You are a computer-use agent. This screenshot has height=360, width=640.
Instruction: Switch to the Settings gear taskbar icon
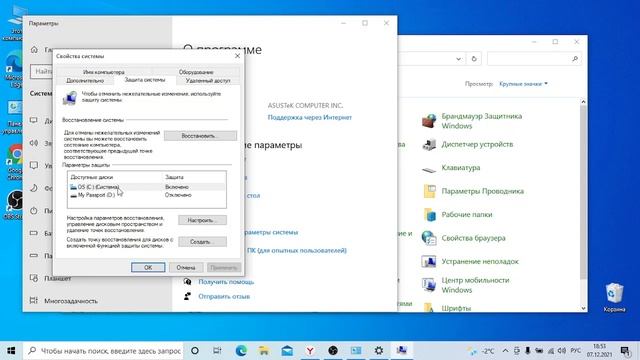pyautogui.click(x=379, y=351)
